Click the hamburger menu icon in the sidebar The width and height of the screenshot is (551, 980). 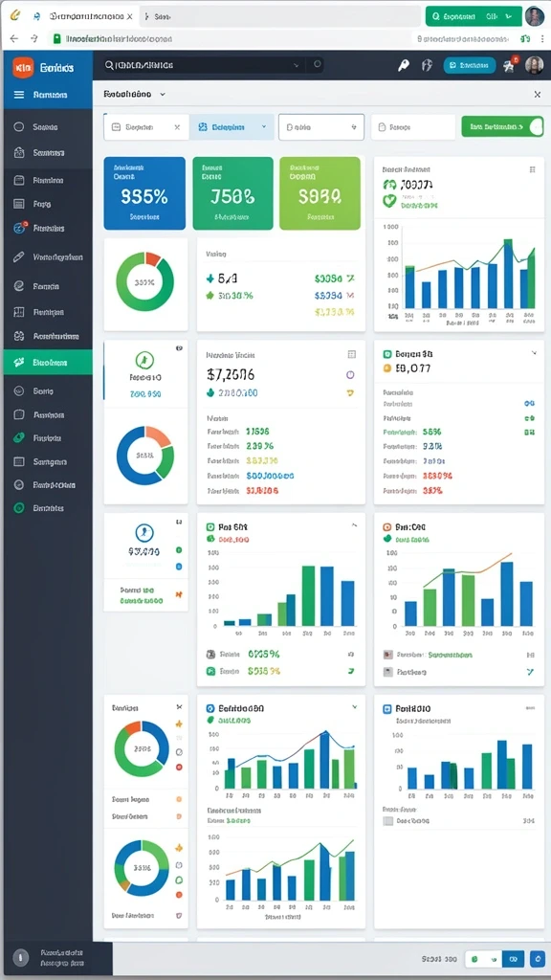coord(19,95)
